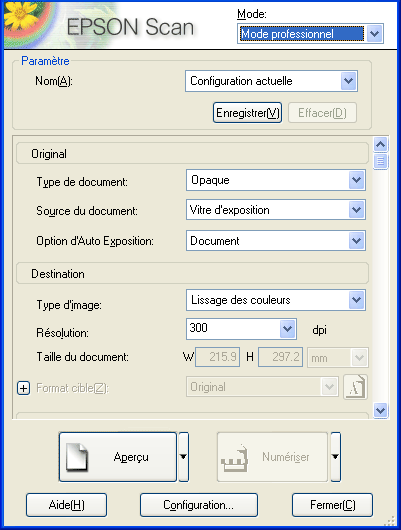Click the document height H field

pos(280,357)
